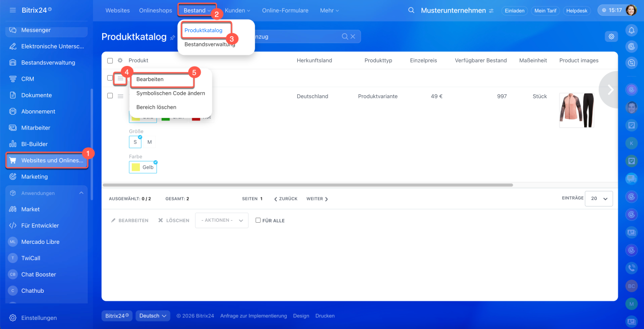This screenshot has width=644, height=329.
Task: Click the Einladen button
Action: [514, 11]
